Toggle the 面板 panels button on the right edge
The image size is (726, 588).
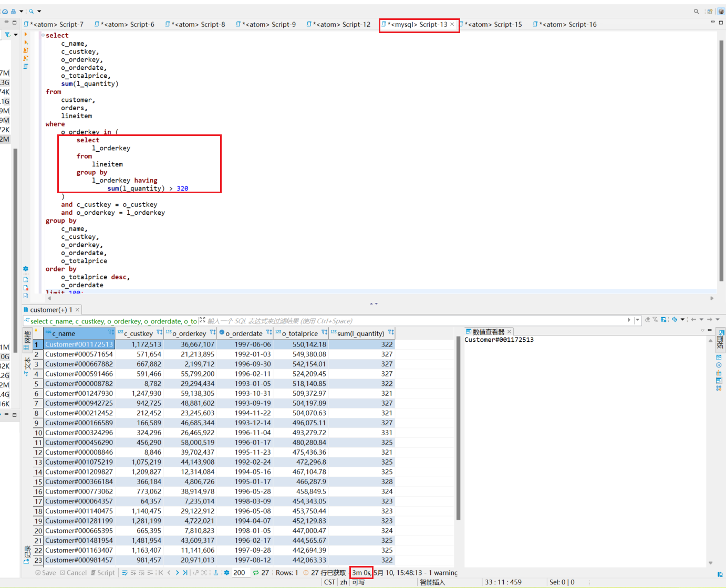tap(720, 339)
